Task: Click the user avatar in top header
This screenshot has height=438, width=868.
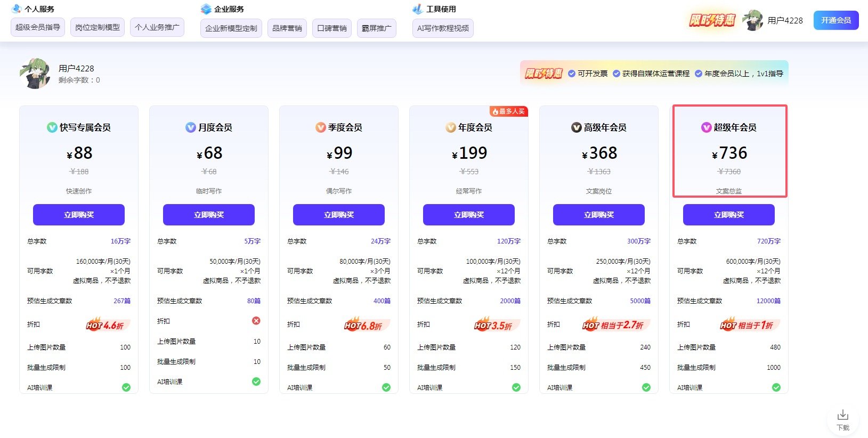Action: coord(752,21)
